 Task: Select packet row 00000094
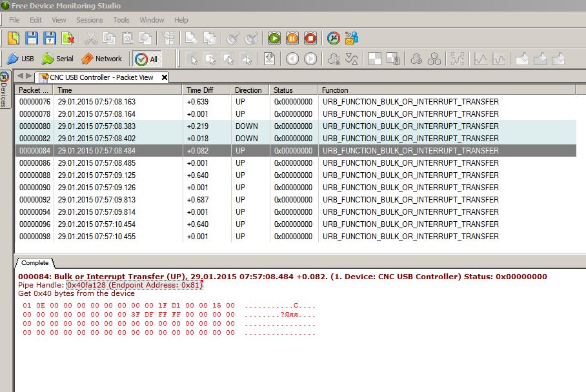[x=296, y=211]
